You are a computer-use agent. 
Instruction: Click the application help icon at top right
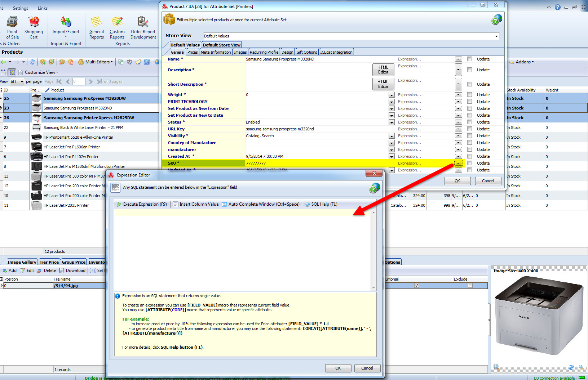[x=558, y=7]
